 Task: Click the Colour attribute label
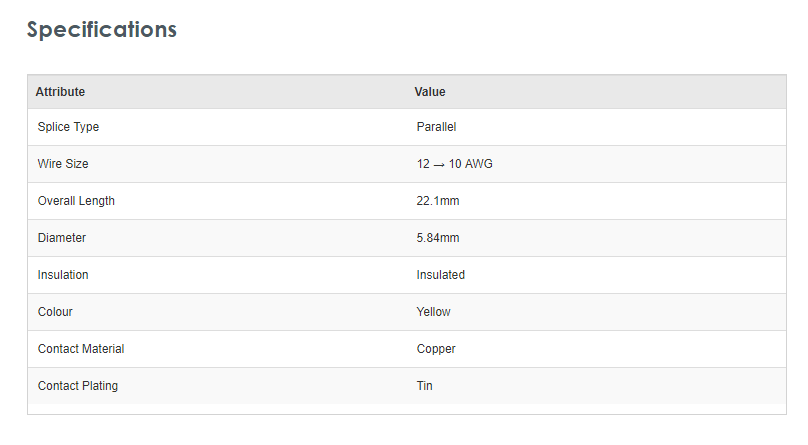click(x=55, y=312)
